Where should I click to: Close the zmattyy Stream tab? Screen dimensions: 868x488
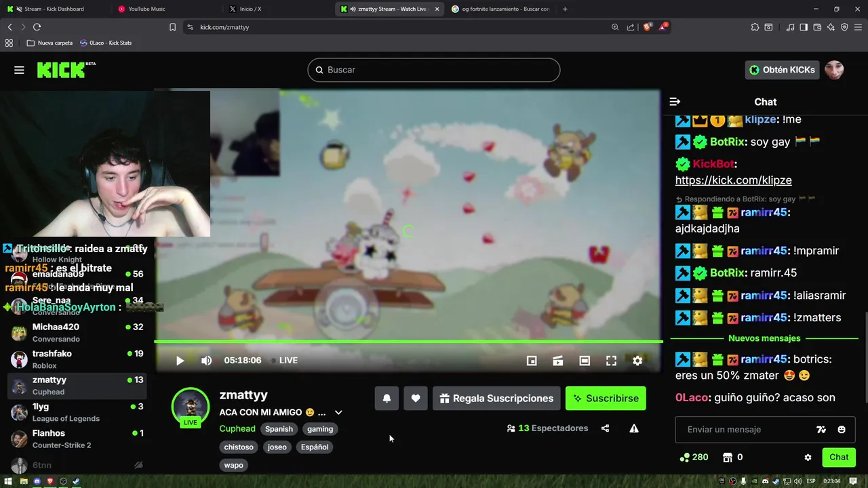coord(437,9)
